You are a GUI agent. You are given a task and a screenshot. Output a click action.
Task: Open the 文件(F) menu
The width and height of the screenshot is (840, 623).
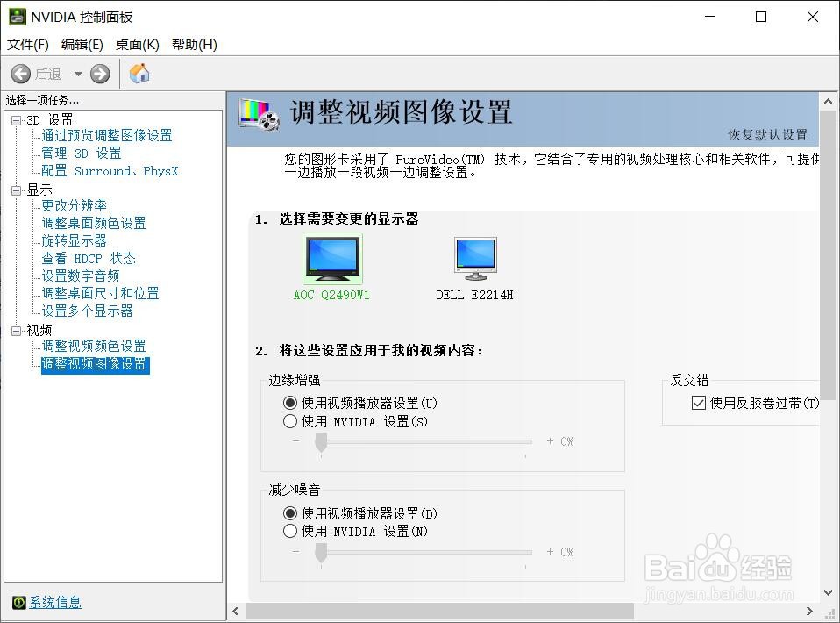point(28,45)
